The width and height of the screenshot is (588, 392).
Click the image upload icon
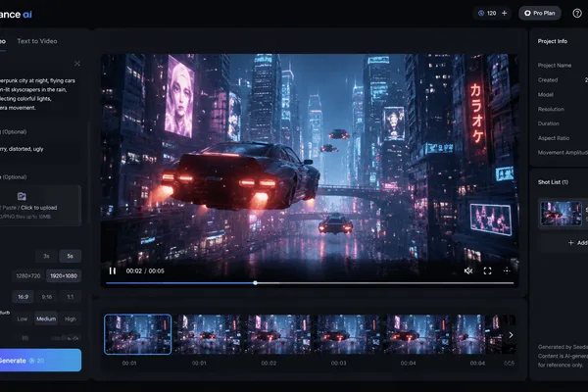[x=22, y=196]
